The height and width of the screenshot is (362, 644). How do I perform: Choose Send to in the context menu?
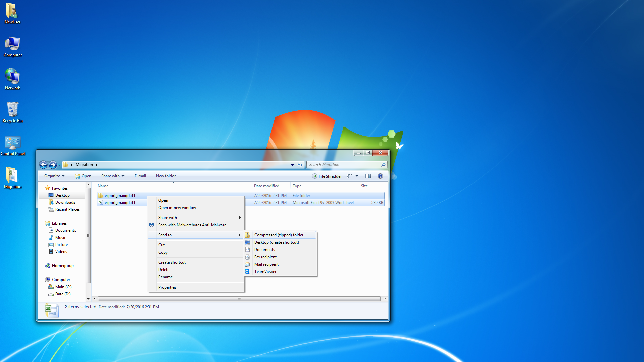196,235
